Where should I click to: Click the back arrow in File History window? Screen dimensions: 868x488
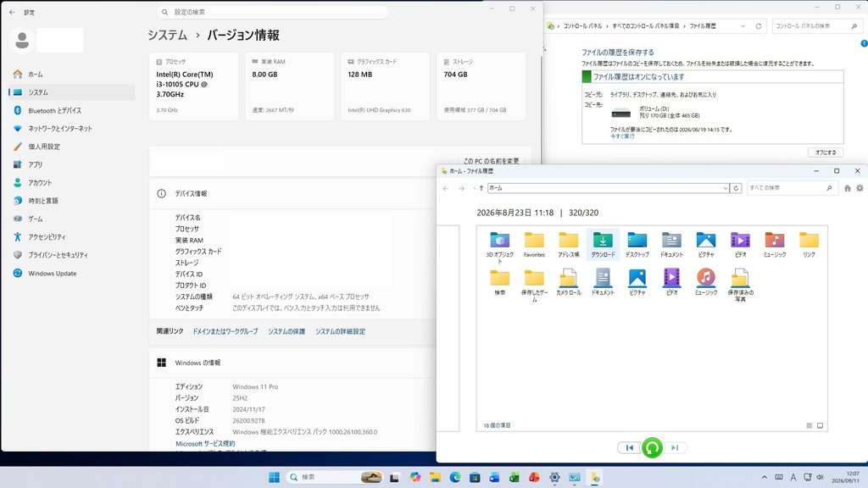click(446, 188)
